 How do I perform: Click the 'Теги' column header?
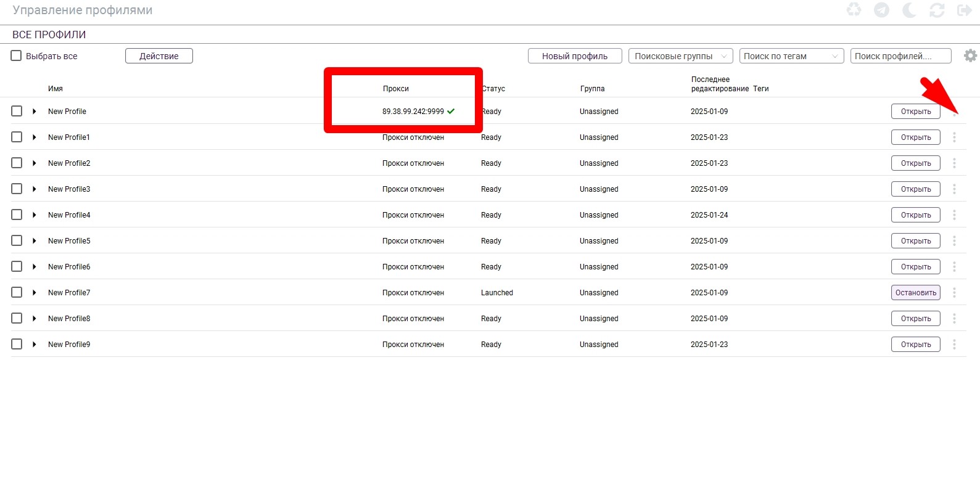pos(761,89)
